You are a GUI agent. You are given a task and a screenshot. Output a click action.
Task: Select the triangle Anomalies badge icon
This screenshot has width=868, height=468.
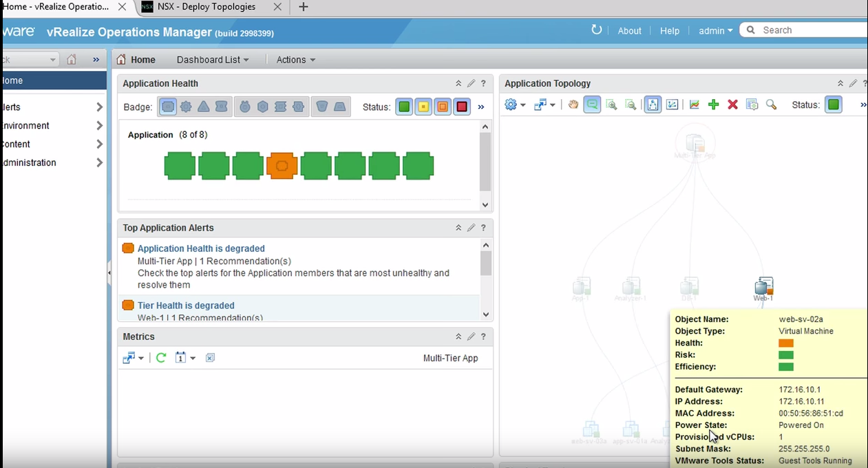[204, 107]
